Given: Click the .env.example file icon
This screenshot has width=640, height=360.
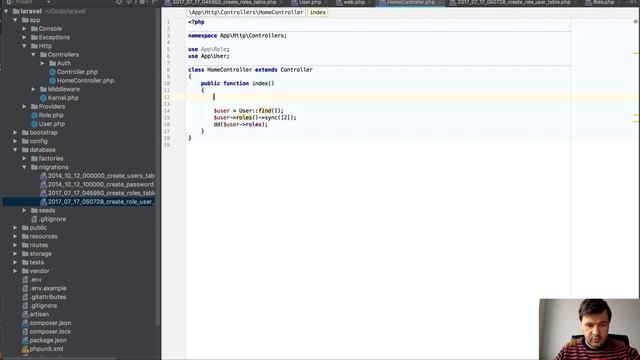Looking at the screenshot, I should [25, 289].
